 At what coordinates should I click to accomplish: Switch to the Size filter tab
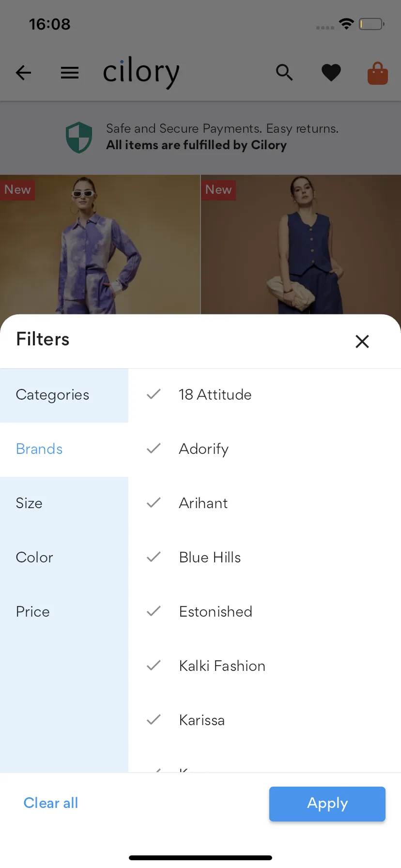click(29, 503)
